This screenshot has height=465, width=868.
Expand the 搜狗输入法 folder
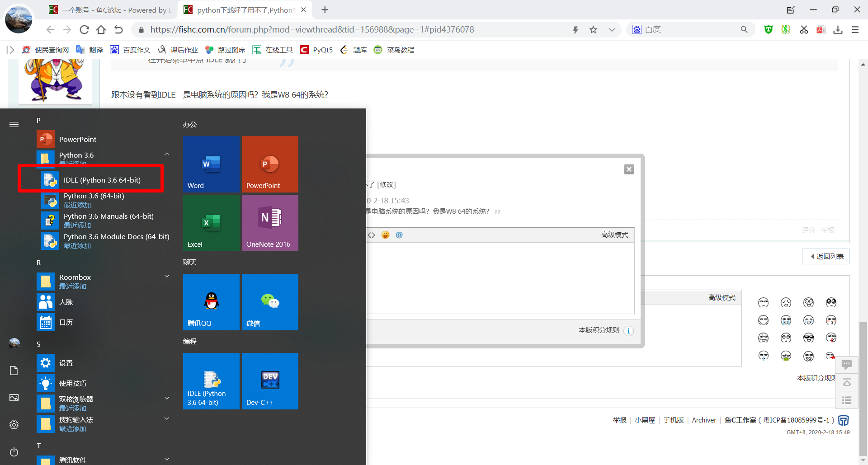click(167, 419)
